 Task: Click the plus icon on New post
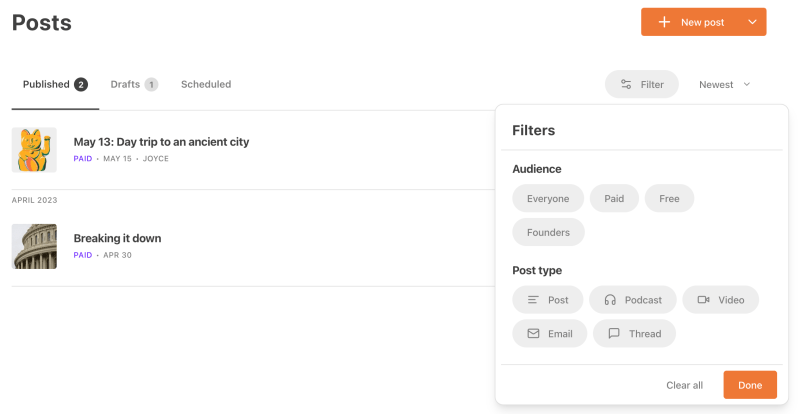point(664,22)
